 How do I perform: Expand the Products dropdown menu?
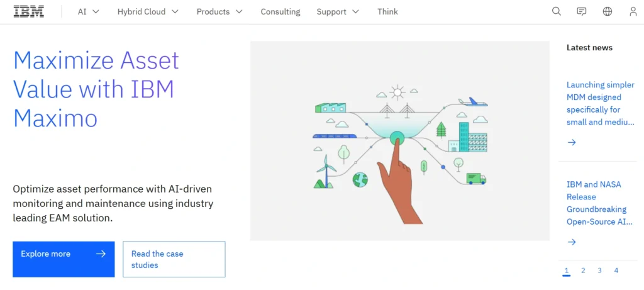[x=219, y=11]
